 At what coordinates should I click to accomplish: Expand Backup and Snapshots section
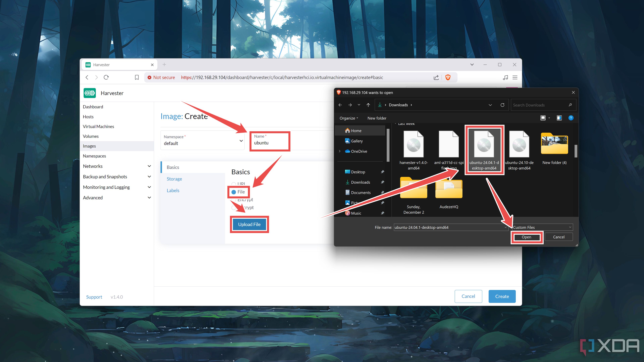tap(149, 177)
